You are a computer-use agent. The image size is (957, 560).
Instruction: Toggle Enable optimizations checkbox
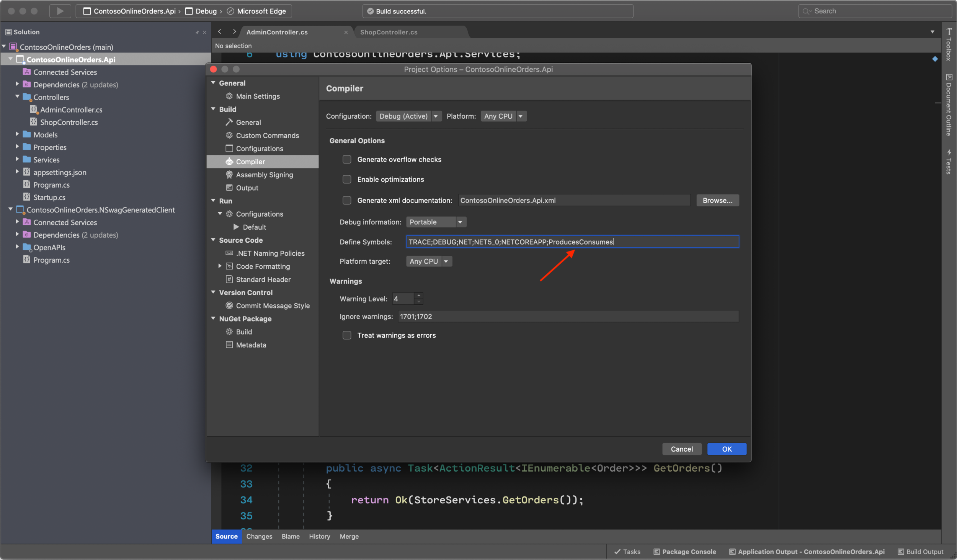pos(347,180)
